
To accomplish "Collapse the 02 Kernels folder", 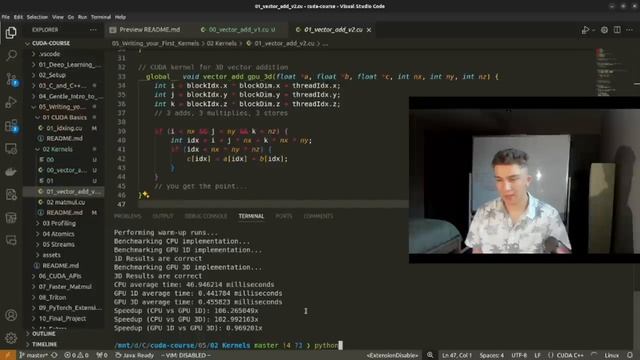I will (58, 149).
